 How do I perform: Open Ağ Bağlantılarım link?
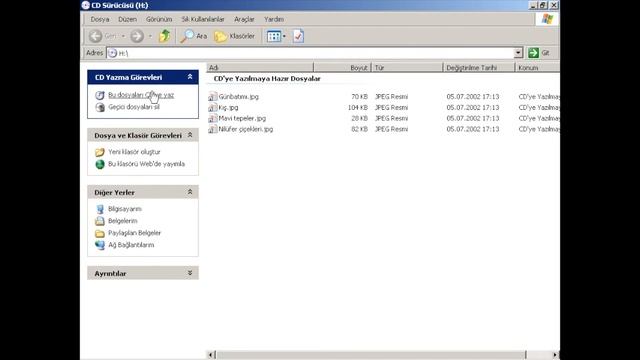click(131, 245)
